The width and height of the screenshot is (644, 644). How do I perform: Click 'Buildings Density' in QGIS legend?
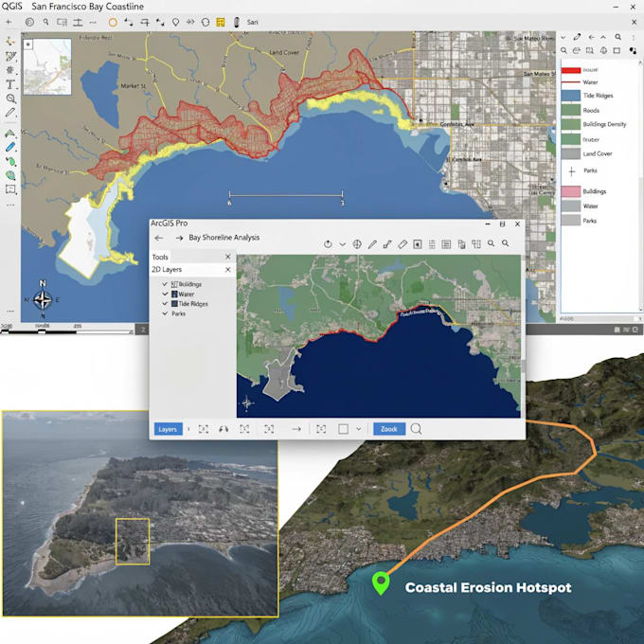604,124
